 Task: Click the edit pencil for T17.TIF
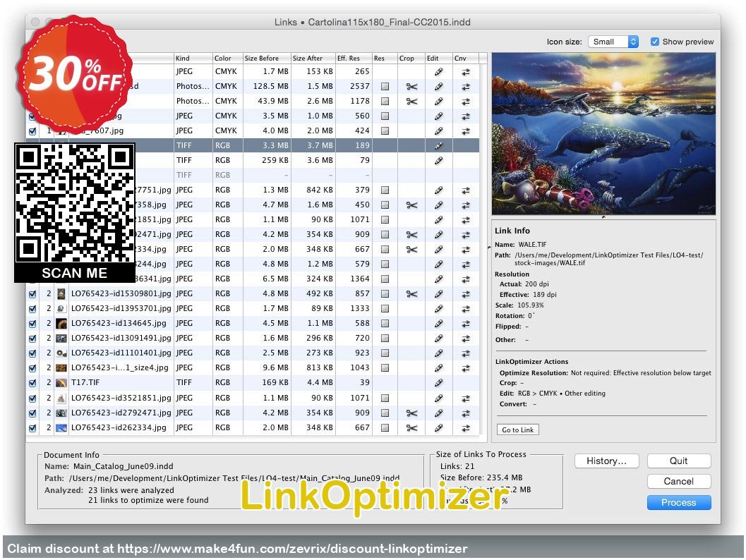point(439,383)
